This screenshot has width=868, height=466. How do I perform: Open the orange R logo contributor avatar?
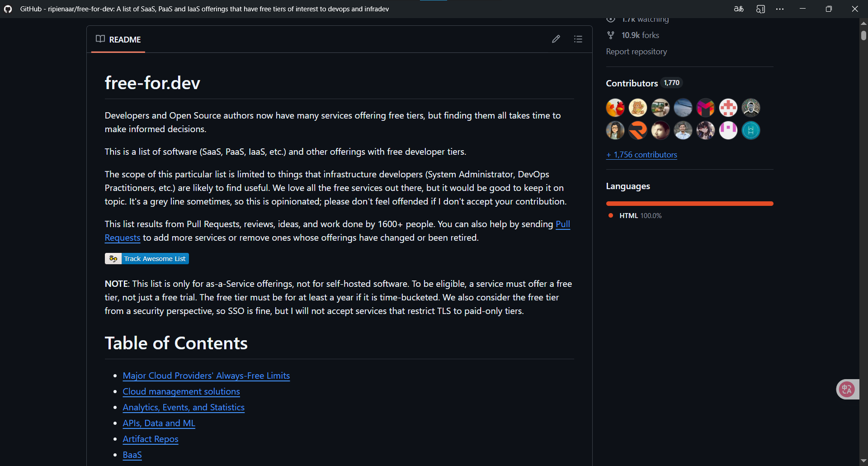click(x=638, y=130)
